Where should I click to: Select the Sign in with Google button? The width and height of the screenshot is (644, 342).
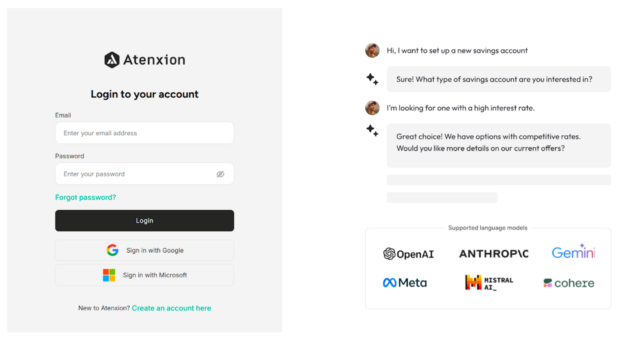pos(145,250)
